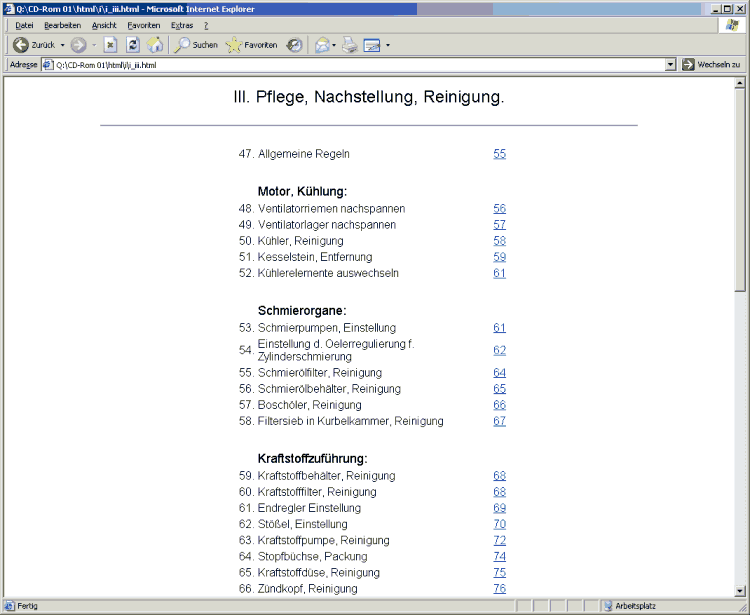Open the Extras menu

tap(182, 25)
